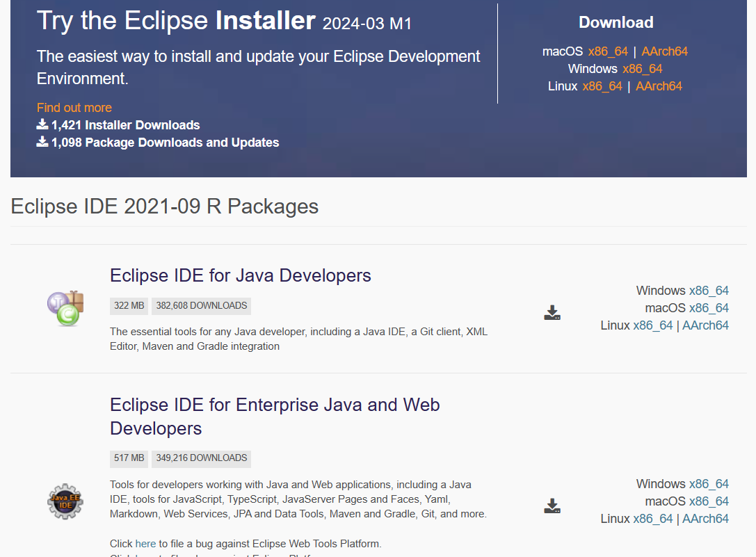This screenshot has height=557, width=756.
Task: Click the 349,216 DOWNLOADS badge
Action: 202,458
